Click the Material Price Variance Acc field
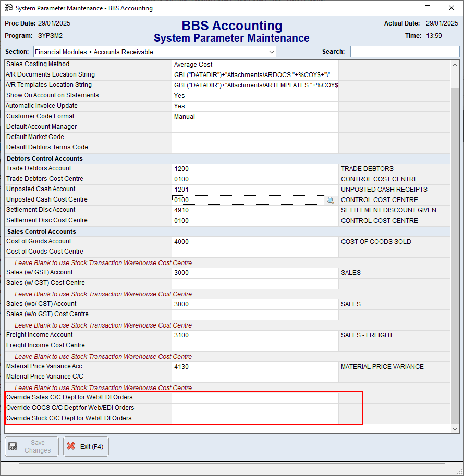The height and width of the screenshot is (476, 464). [x=254, y=367]
